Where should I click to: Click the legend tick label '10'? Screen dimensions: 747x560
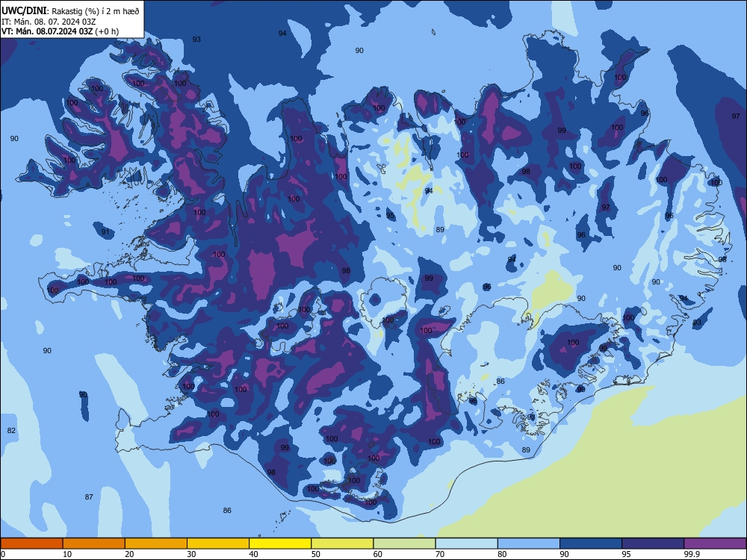(x=67, y=554)
